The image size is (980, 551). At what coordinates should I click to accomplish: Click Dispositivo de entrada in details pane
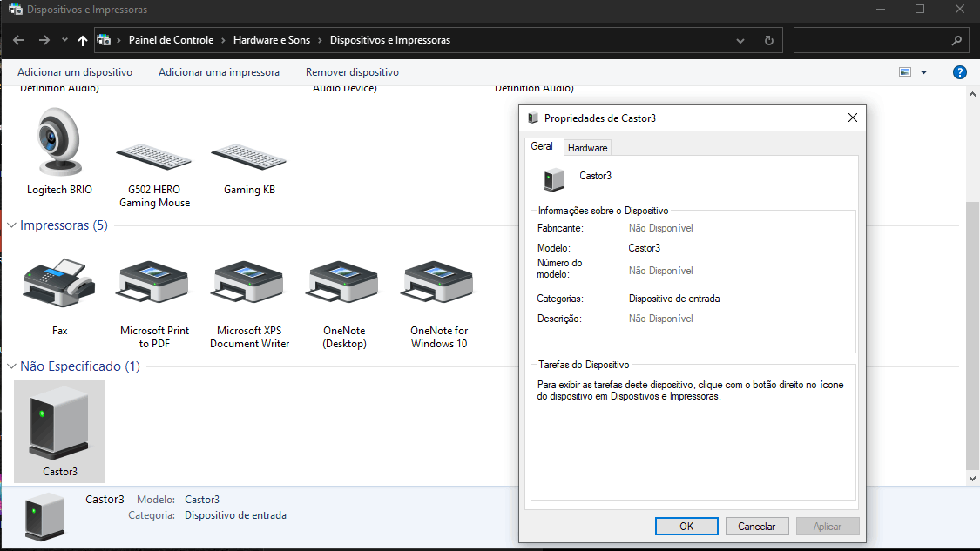pyautogui.click(x=235, y=515)
